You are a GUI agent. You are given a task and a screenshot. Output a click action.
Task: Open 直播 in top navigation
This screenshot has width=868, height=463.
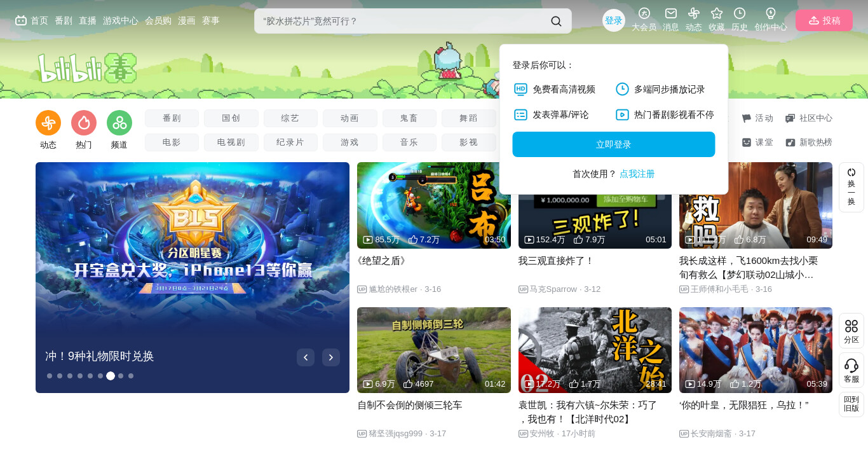click(88, 20)
